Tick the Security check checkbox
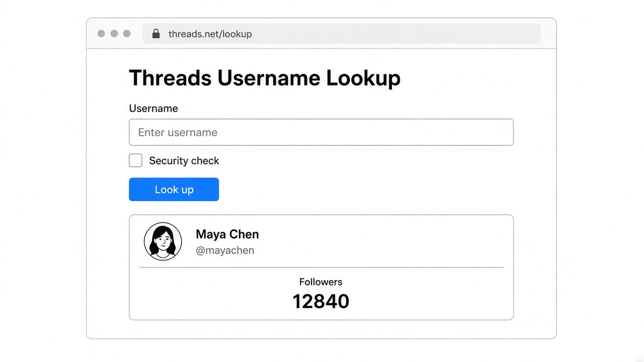This screenshot has width=644, height=362. [x=136, y=160]
